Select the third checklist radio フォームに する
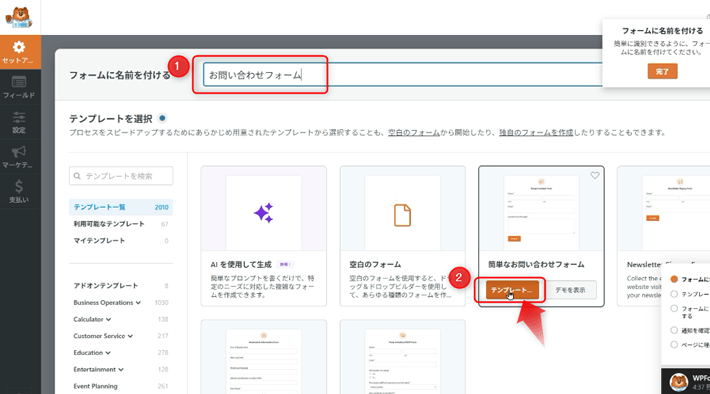 (674, 308)
